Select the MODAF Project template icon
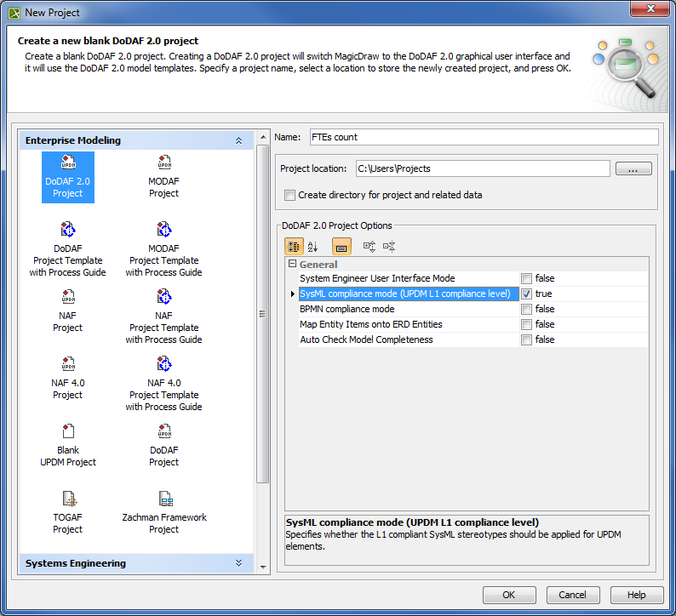The image size is (676, 616). (163, 177)
